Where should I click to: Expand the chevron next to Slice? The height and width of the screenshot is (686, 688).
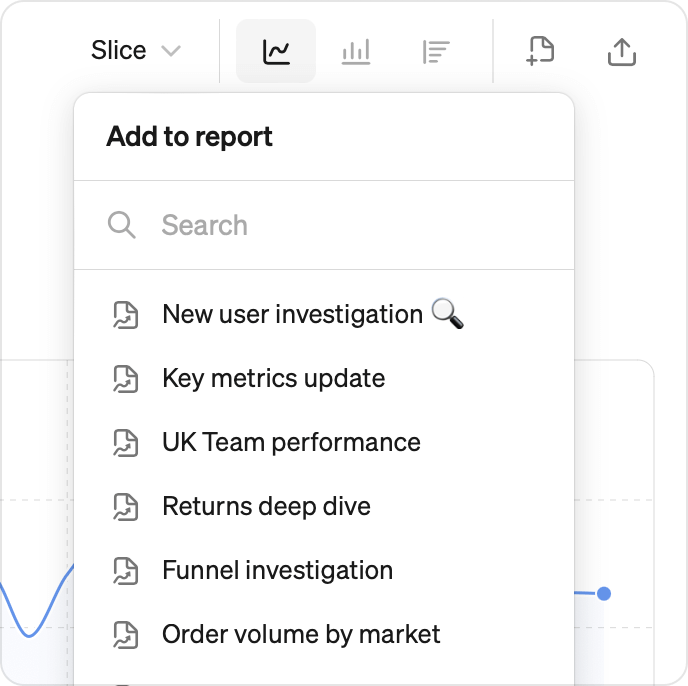(171, 51)
